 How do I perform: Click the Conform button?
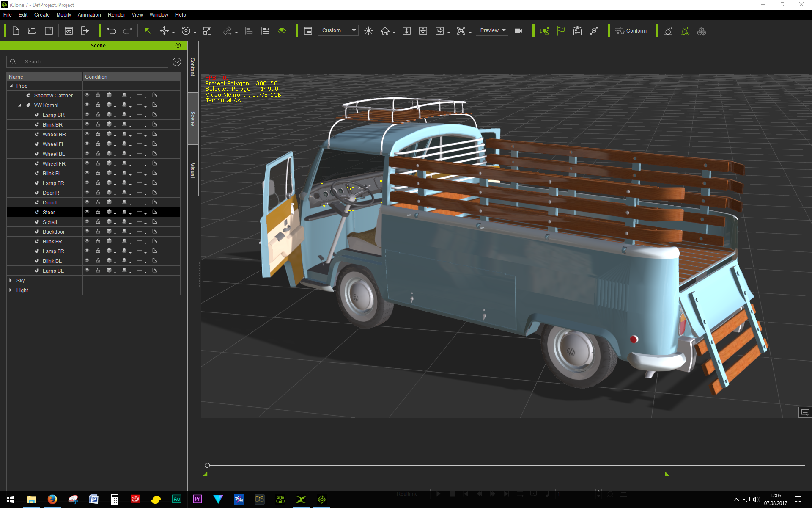[x=631, y=31]
